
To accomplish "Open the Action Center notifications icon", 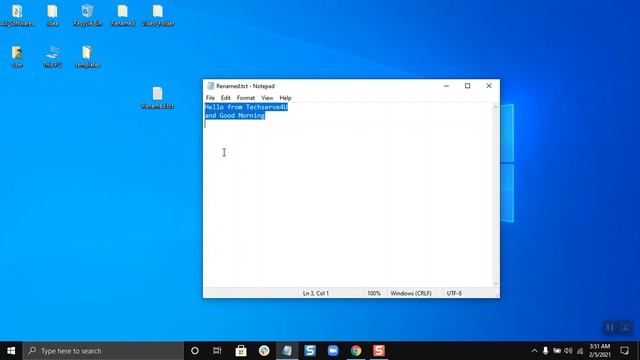I will pos(624,351).
